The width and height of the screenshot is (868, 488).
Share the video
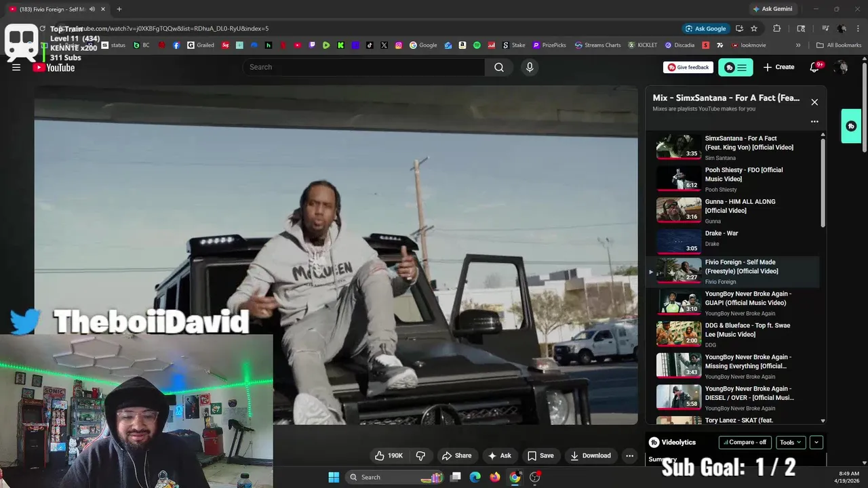click(x=456, y=455)
